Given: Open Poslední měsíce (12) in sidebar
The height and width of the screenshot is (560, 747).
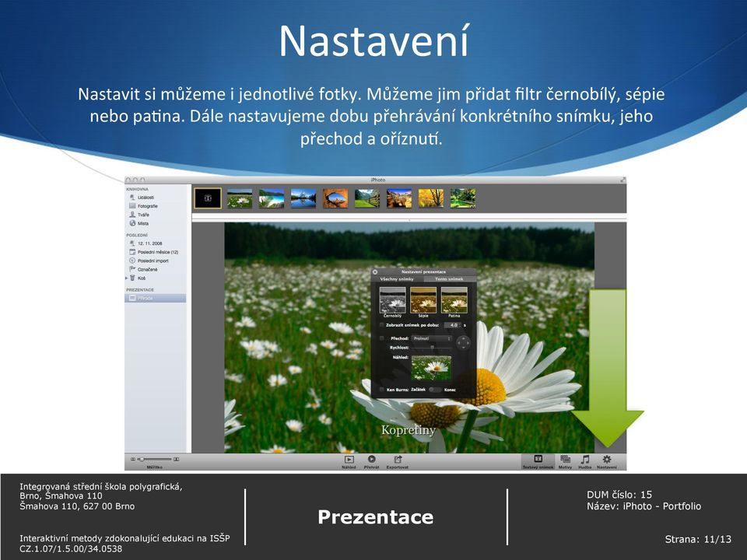Looking at the screenshot, I should click(153, 252).
